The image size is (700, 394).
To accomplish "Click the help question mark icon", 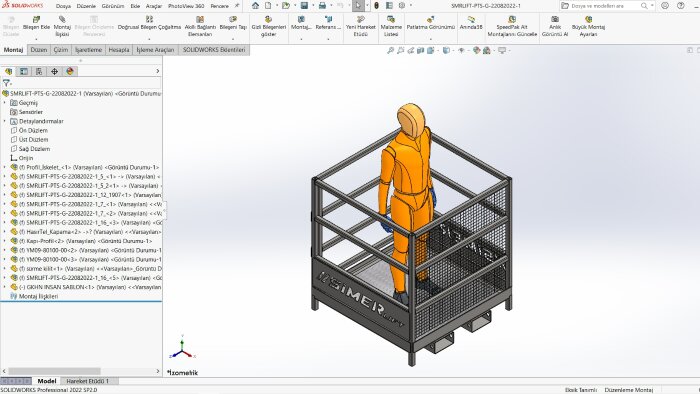I will pos(680,6).
